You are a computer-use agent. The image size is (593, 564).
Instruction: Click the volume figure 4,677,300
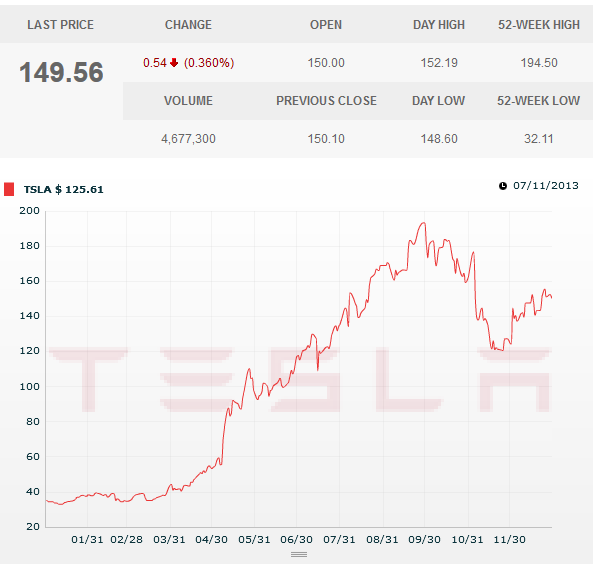point(188,139)
